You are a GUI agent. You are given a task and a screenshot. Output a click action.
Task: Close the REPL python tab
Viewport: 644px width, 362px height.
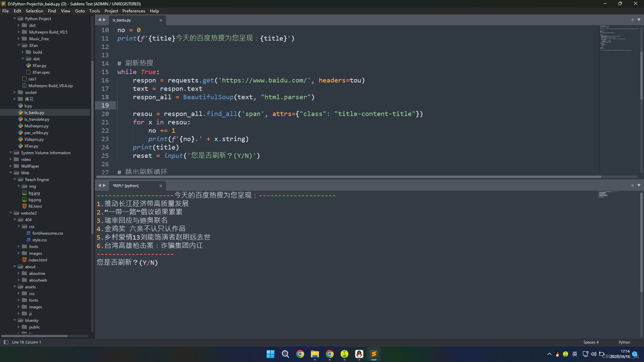(161, 186)
